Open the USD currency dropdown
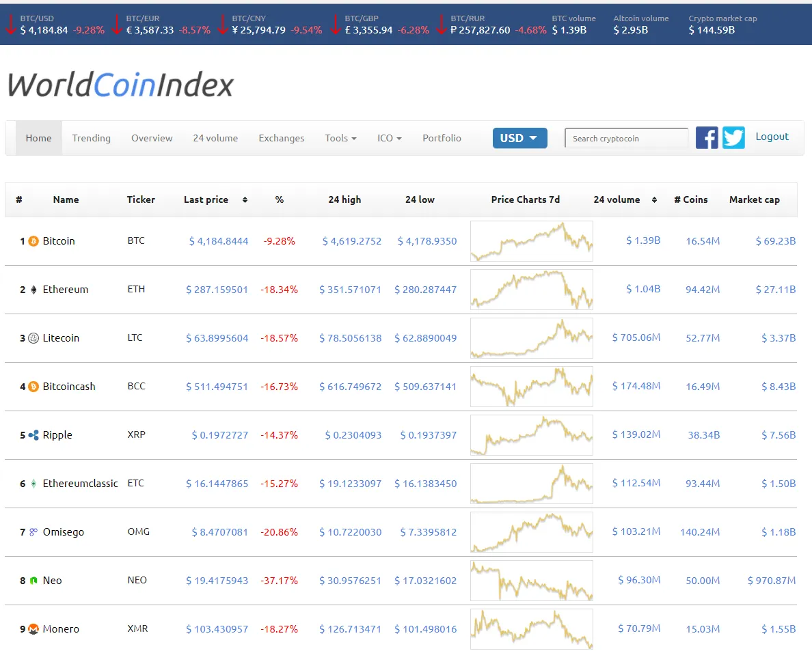This screenshot has height=651, width=812. [x=519, y=138]
